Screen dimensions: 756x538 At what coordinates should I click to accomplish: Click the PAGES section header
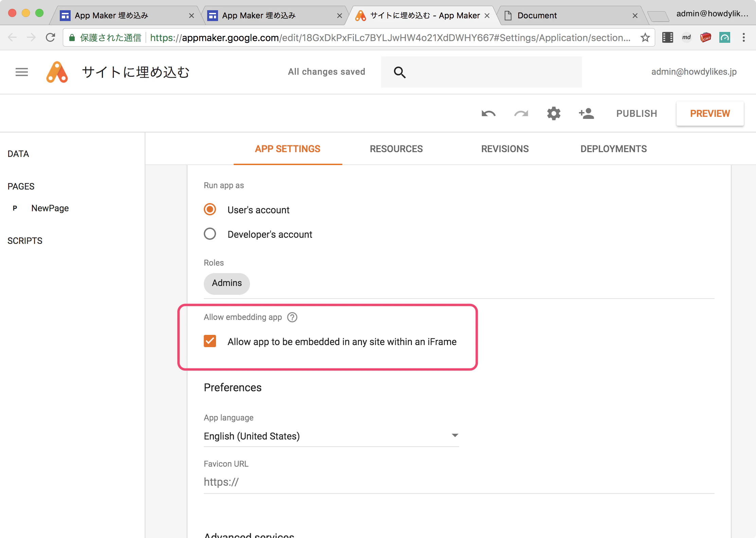point(21,186)
